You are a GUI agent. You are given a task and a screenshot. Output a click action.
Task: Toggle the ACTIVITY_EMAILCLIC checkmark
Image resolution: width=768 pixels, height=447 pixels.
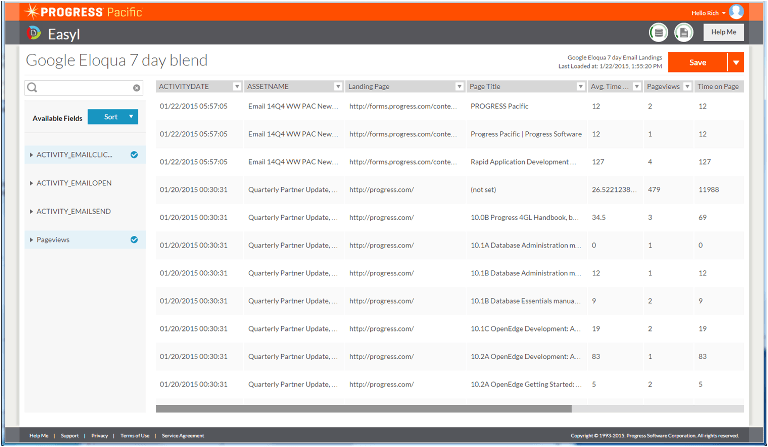pos(134,155)
